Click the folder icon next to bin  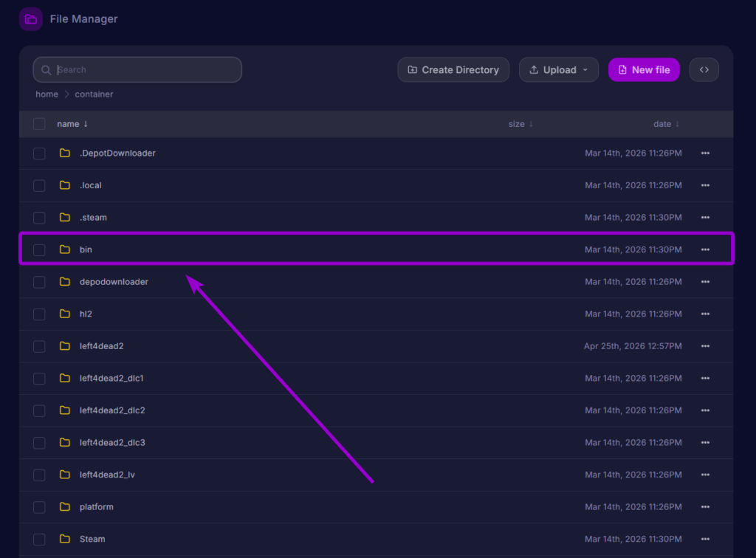65,249
